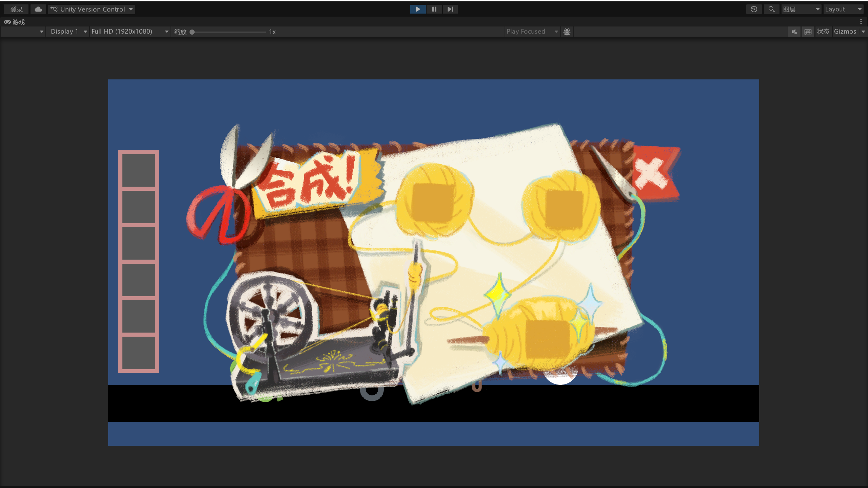
Task: Click the Play button
Action: 418,9
